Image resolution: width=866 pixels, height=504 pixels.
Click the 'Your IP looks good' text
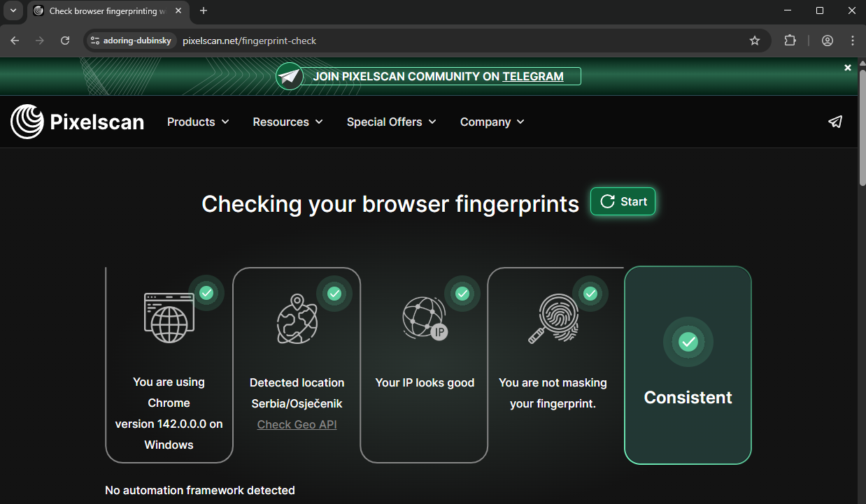click(x=425, y=382)
